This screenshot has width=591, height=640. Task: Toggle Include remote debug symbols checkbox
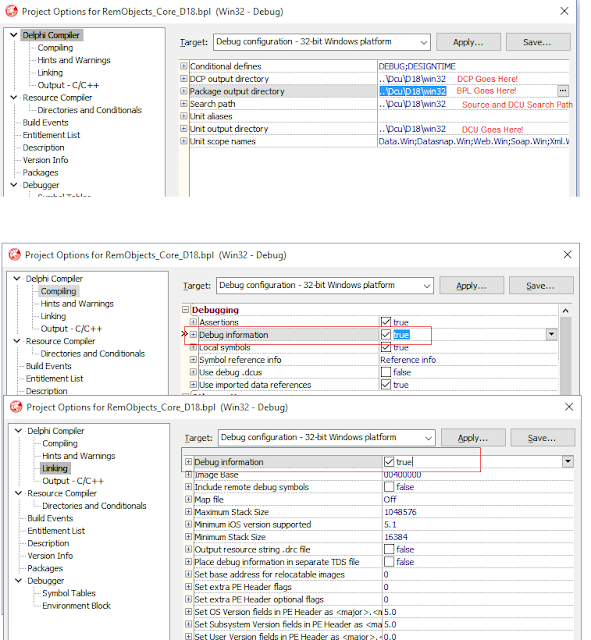click(389, 487)
